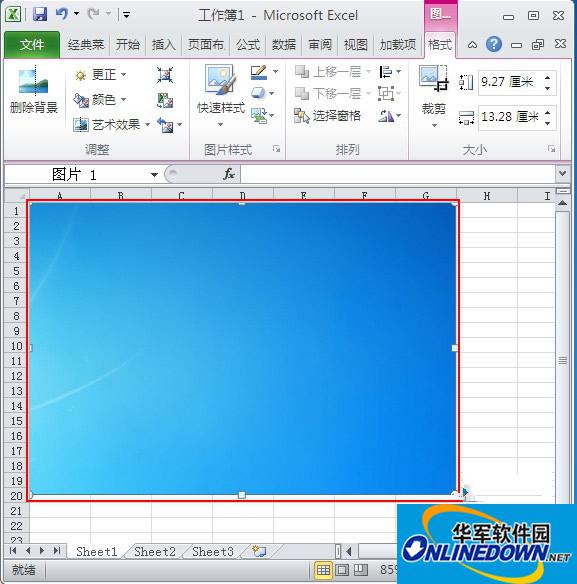This screenshot has height=584, width=577.
Task: Click the Group objects icon
Action: pos(386,93)
